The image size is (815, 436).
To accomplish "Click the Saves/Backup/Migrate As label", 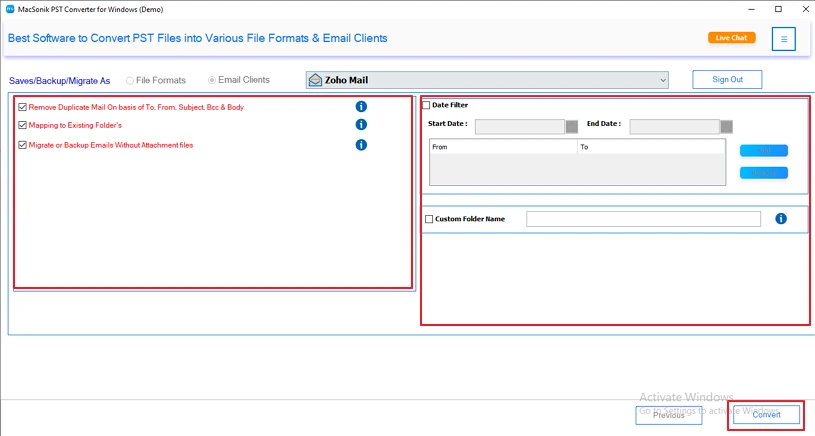I will tap(59, 81).
